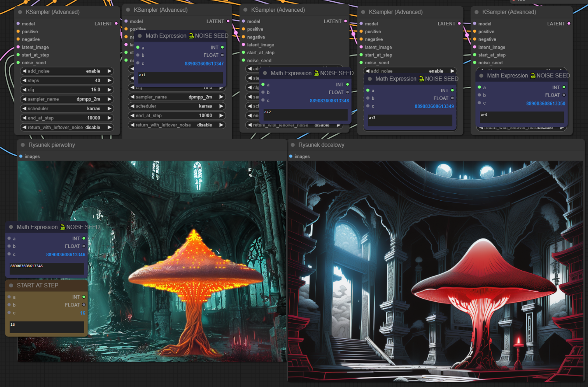Screen dimensions: 588x387
Task: Click the LATENT output socket on rightmost KSampler
Action: (569, 24)
